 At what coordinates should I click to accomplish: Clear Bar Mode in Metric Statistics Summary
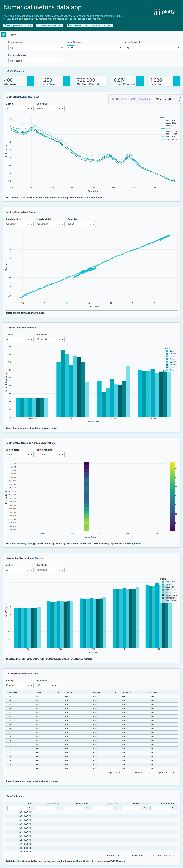[59, 339]
